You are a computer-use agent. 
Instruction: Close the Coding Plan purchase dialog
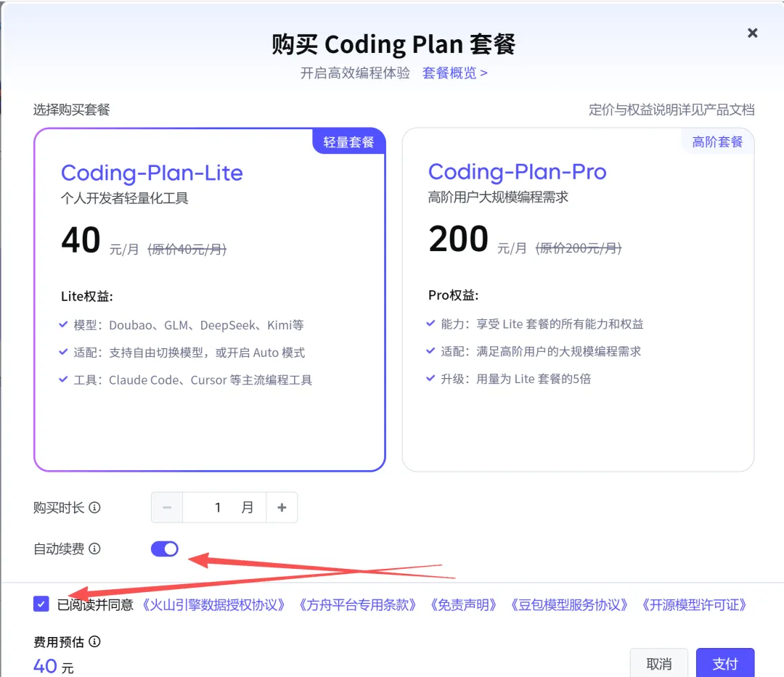[752, 33]
